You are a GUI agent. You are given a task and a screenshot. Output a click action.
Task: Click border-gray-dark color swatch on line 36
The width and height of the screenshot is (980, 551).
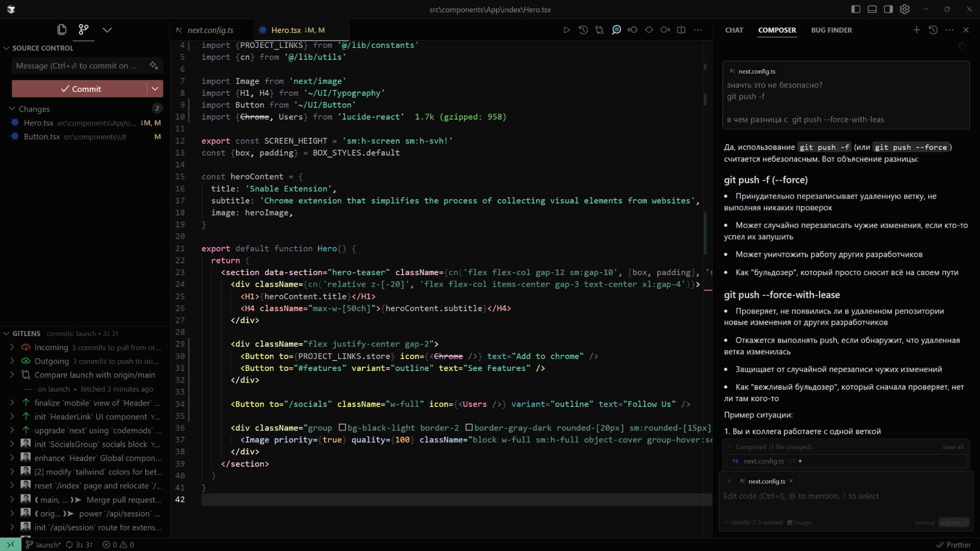click(469, 427)
